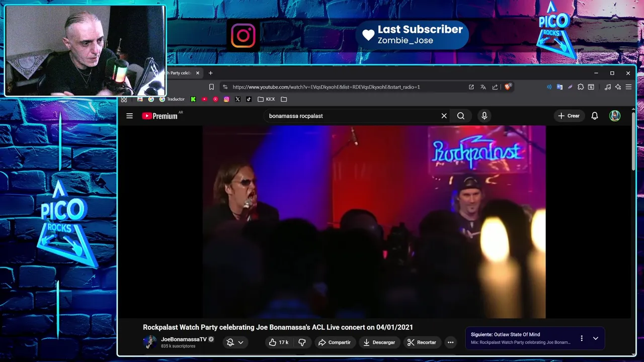
Task: Open the green Kick bookmark
Action: (193, 99)
